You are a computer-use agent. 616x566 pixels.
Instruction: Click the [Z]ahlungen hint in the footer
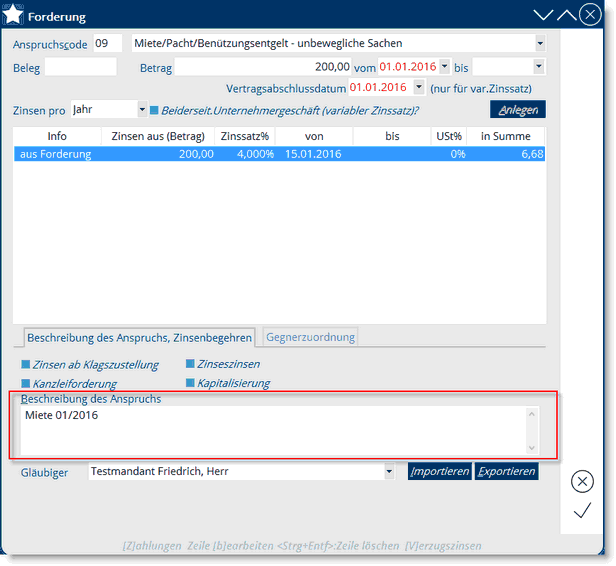pyautogui.click(x=152, y=546)
